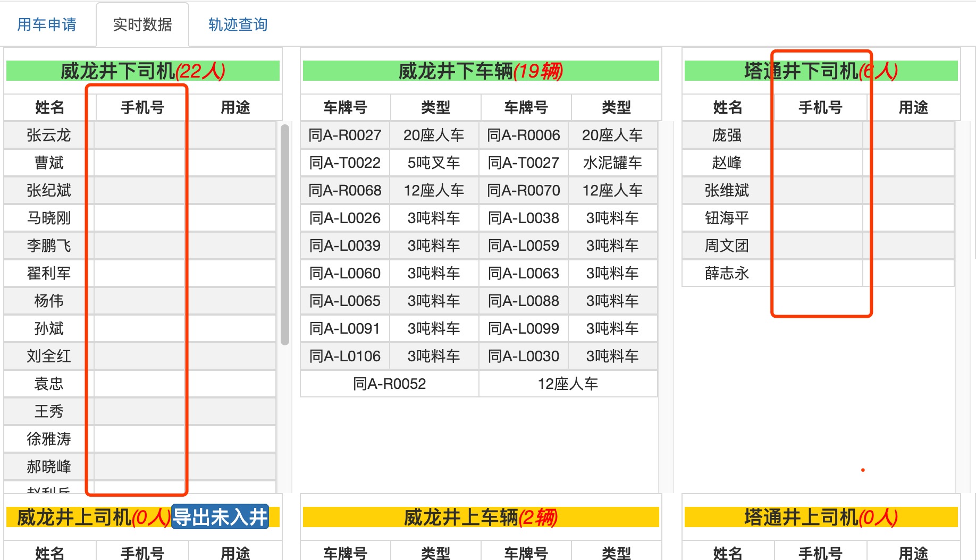Open the 用车申请 tab
The image size is (976, 560).
pyautogui.click(x=47, y=24)
